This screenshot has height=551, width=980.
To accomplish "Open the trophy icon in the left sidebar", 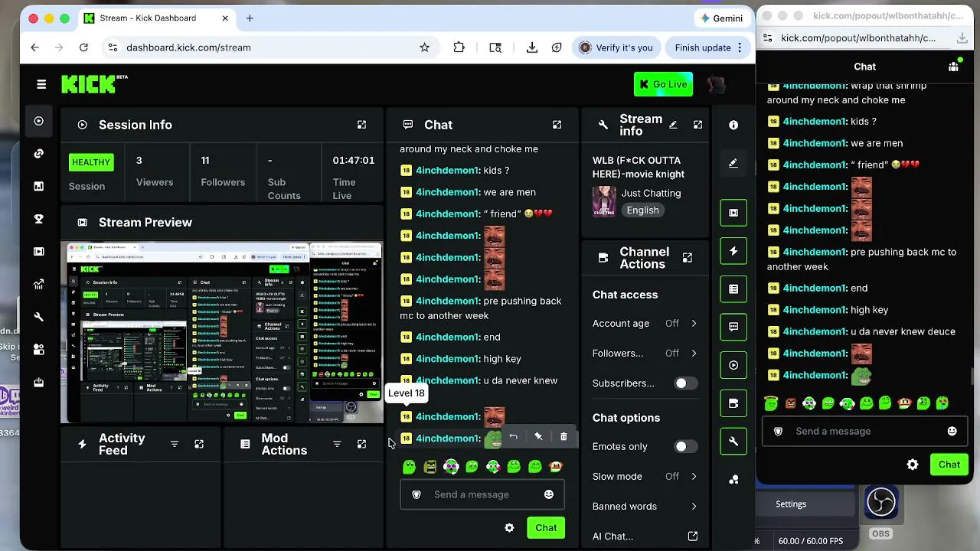I will 39,219.
